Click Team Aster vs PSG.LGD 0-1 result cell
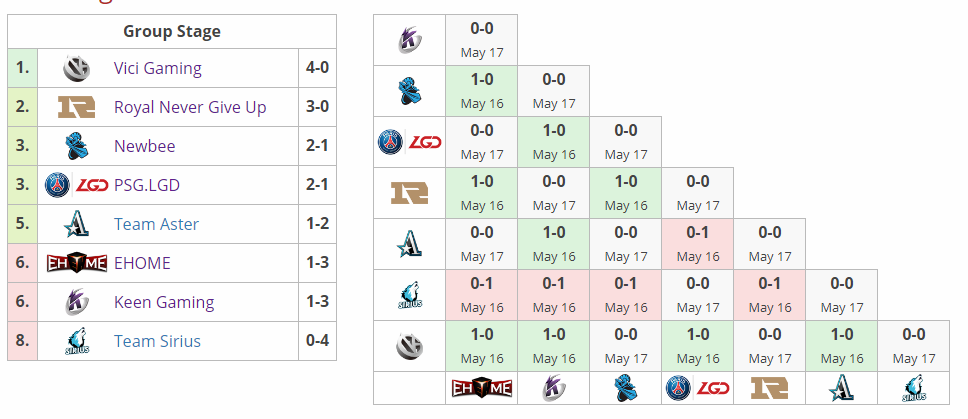968x419 pixels. [698, 244]
